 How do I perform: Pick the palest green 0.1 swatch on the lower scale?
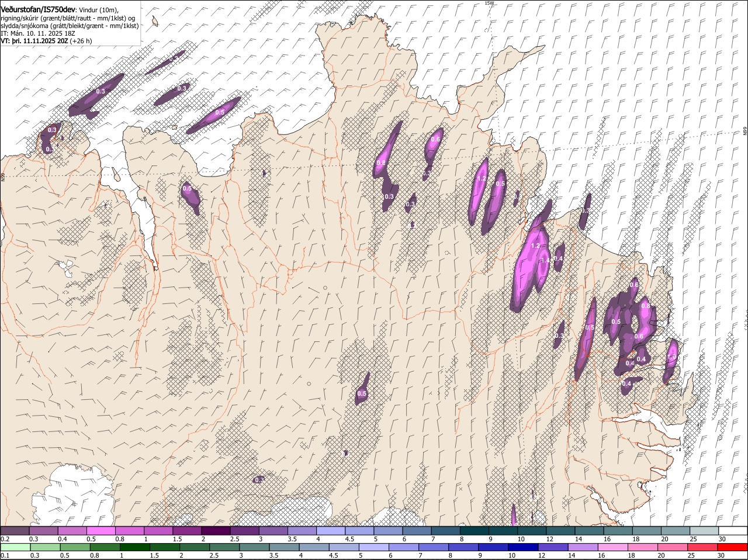[15, 548]
